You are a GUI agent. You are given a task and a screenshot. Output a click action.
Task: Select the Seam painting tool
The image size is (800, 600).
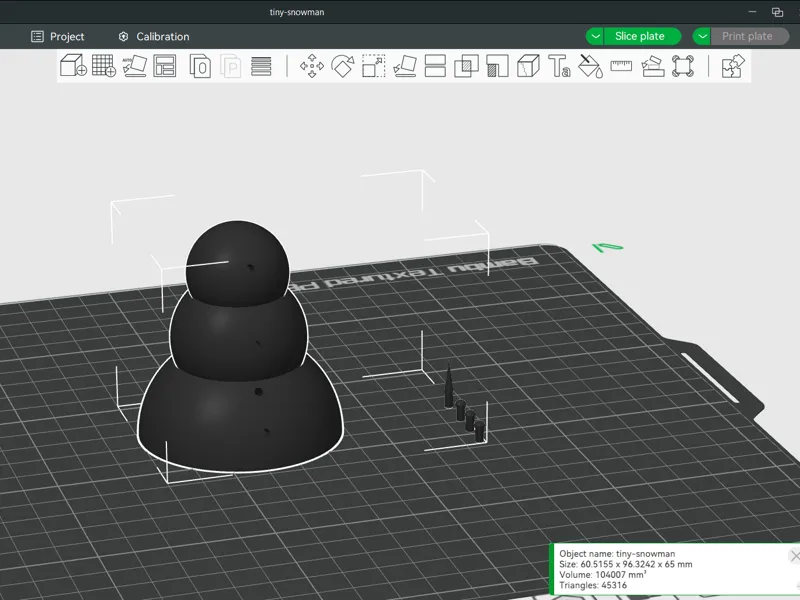529,66
